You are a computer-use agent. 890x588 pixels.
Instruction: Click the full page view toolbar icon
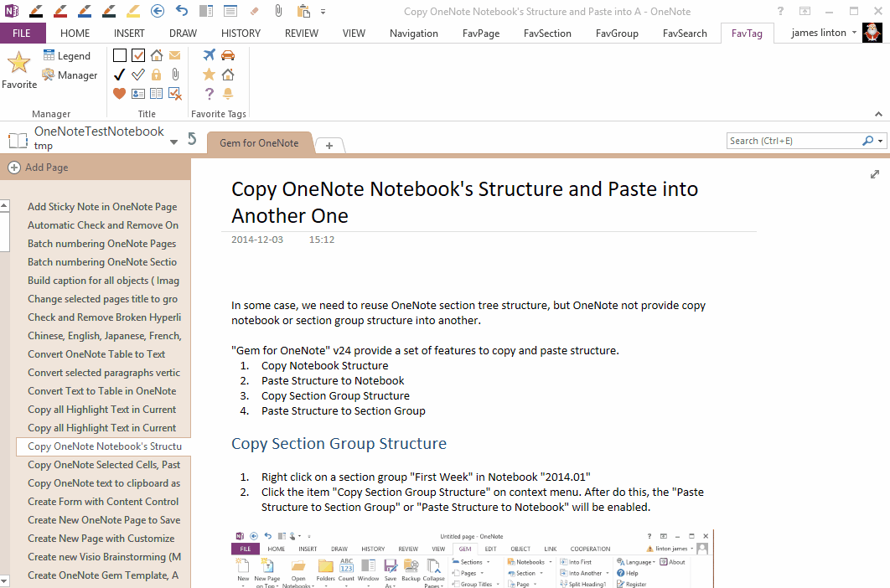click(x=230, y=11)
